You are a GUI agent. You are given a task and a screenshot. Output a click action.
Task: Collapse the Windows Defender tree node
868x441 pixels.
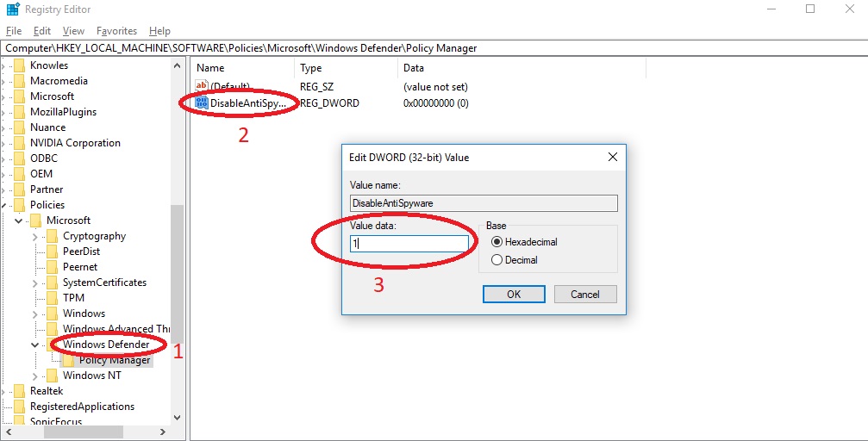[x=35, y=345]
